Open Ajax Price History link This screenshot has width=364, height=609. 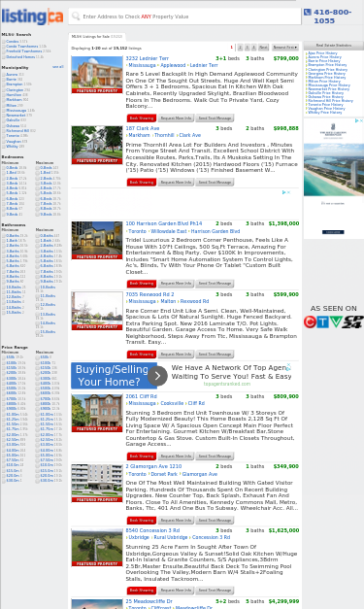(x=322, y=53)
